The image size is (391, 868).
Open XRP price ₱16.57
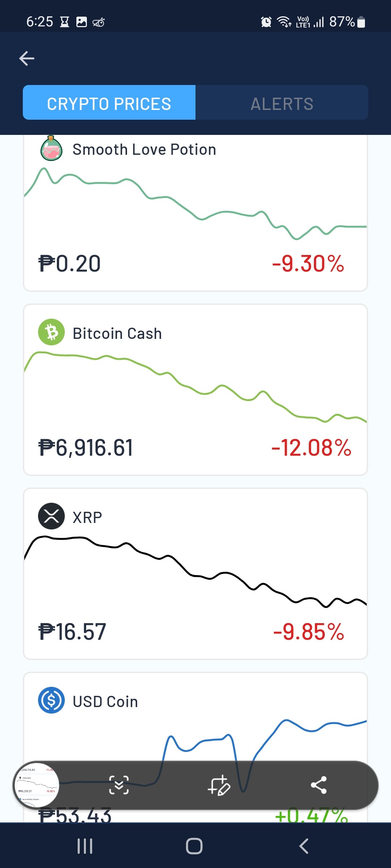pos(72,632)
